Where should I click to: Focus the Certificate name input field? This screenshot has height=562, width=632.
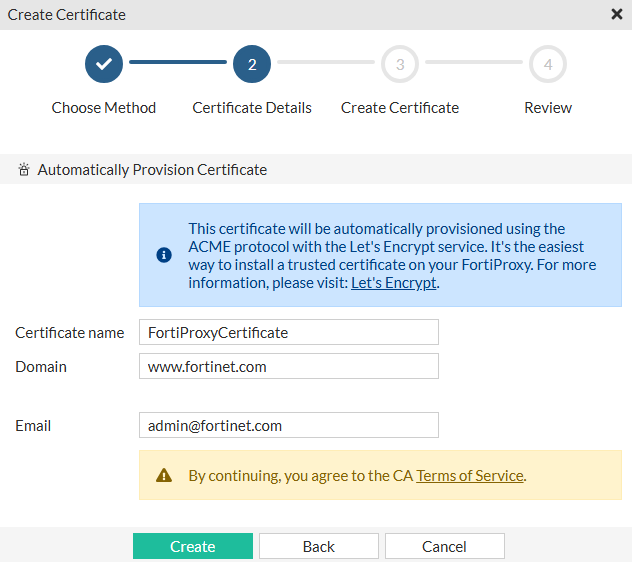288,332
